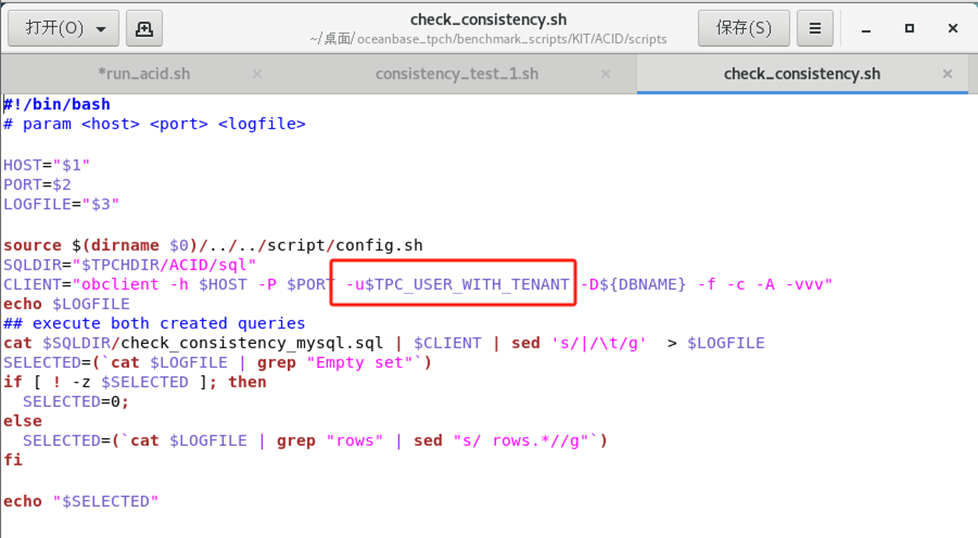
Task: Open the 打开(O) file button
Action: [x=63, y=28]
